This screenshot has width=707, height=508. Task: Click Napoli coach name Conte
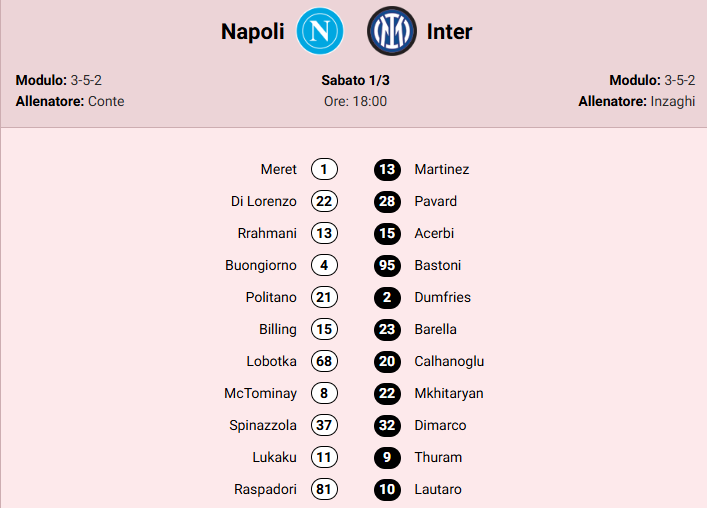click(x=106, y=101)
